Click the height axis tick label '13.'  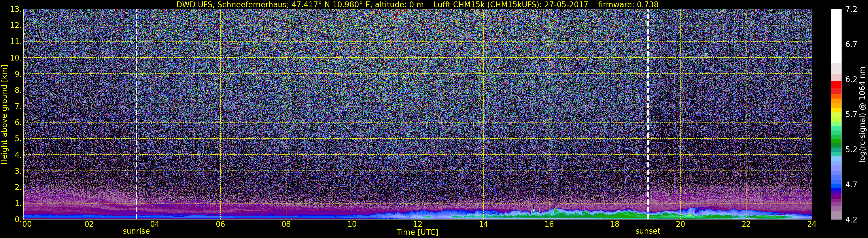coord(16,10)
